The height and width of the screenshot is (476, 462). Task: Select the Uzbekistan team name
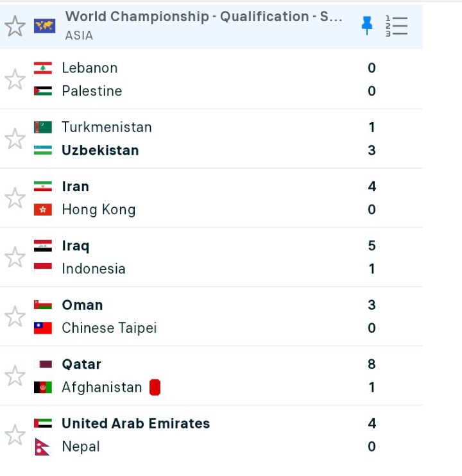point(100,150)
